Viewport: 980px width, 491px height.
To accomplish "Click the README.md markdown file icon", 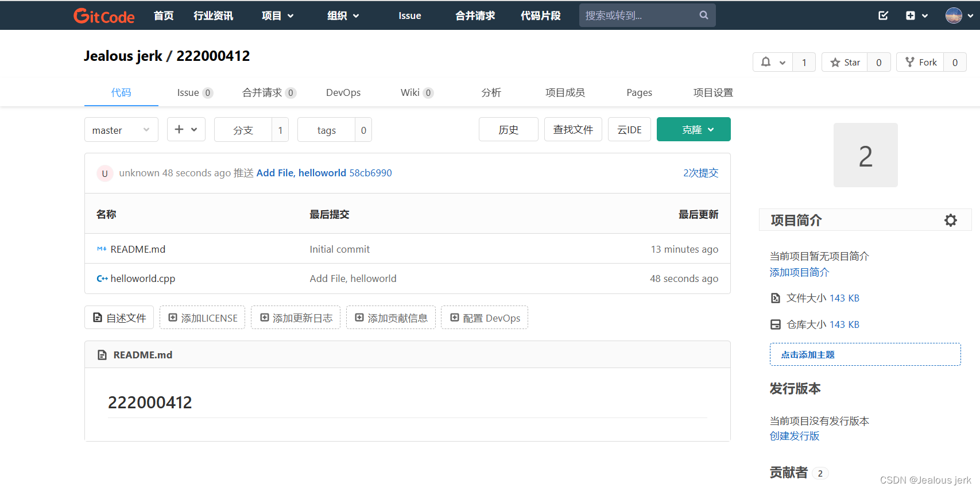I will coord(102,249).
